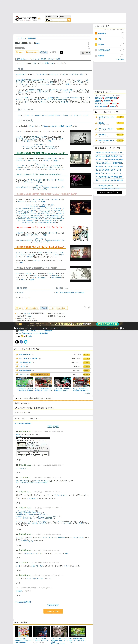The image size is (138, 644).
Task: Open アゴ ア ゴーゴーゴー album thumbnail
Action: point(80,233)
